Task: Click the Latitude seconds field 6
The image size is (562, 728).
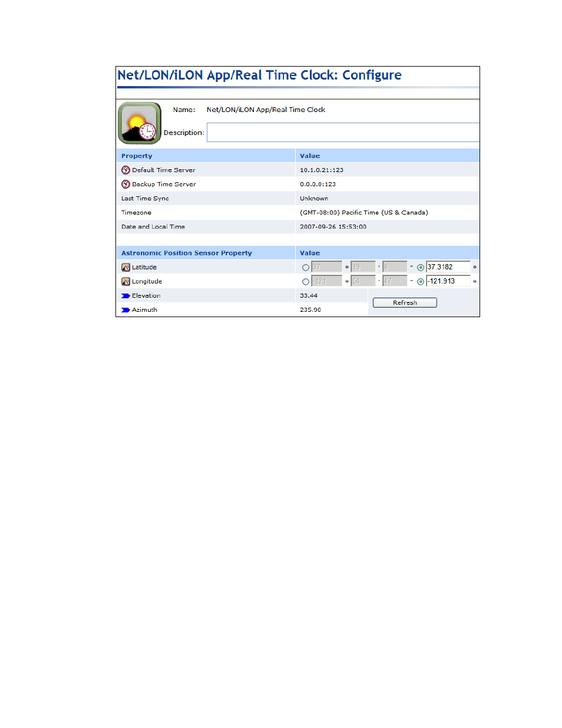Action: click(395, 267)
